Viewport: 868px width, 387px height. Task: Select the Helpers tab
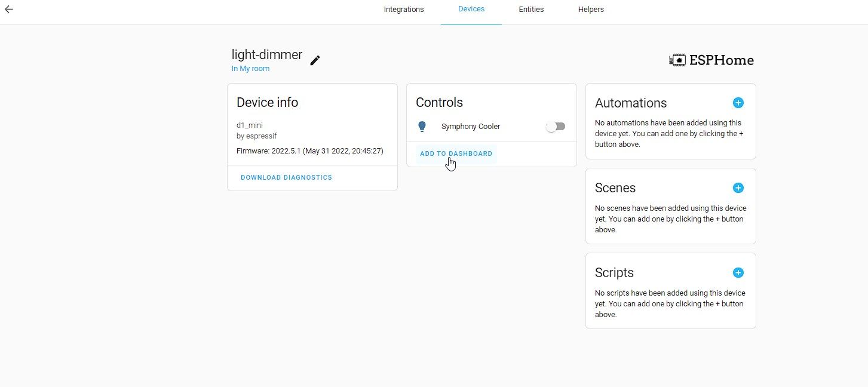(x=590, y=9)
